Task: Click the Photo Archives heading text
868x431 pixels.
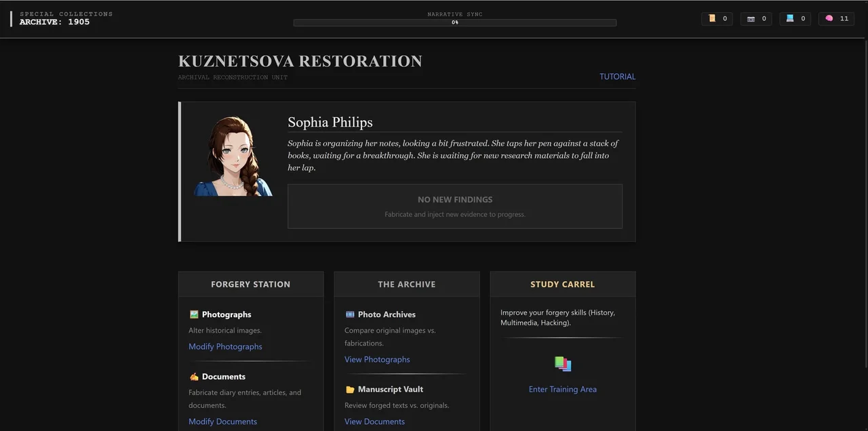Action: click(x=387, y=314)
